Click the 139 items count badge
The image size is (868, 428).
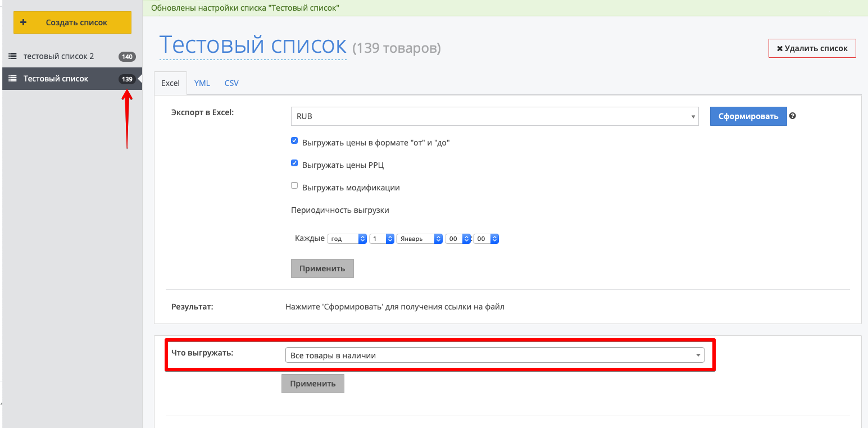127,79
